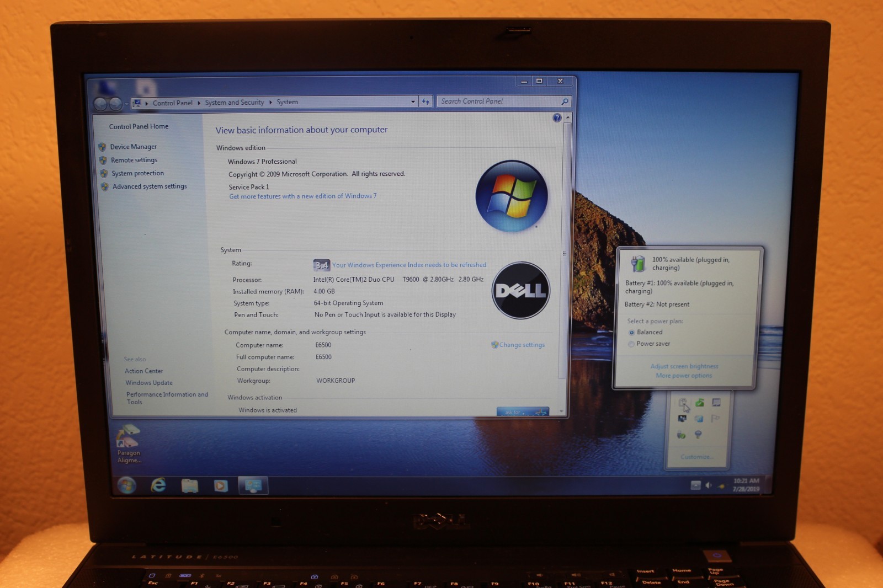Open Device Manager from the sidebar
Screen dimensions: 883x588
pyautogui.click(x=133, y=147)
